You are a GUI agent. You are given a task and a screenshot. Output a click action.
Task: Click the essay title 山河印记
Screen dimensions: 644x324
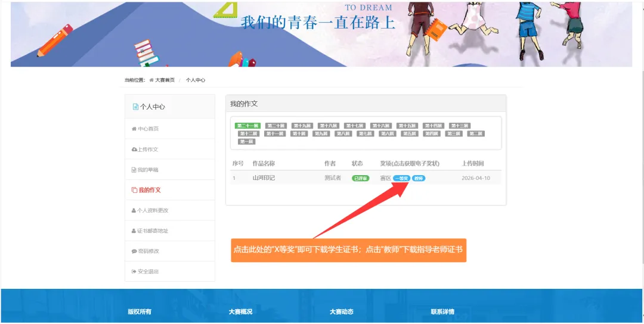click(x=264, y=178)
